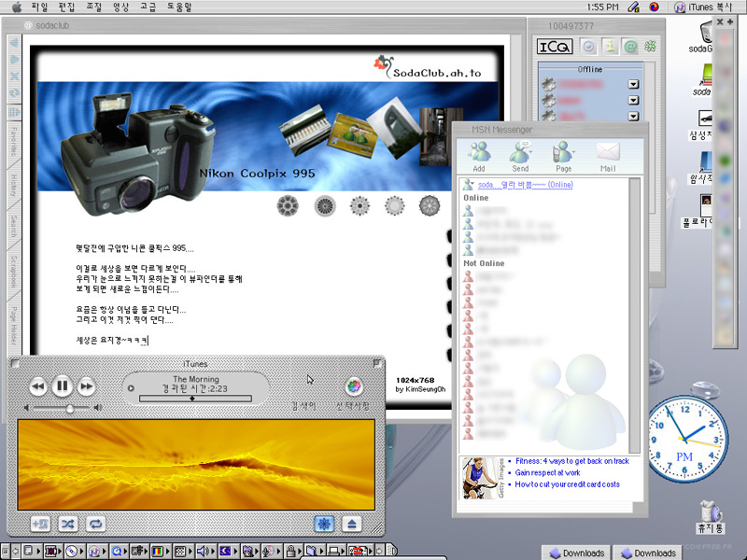Click the Send icon in MSN Messenger
This screenshot has height=560, width=747.
(x=520, y=156)
